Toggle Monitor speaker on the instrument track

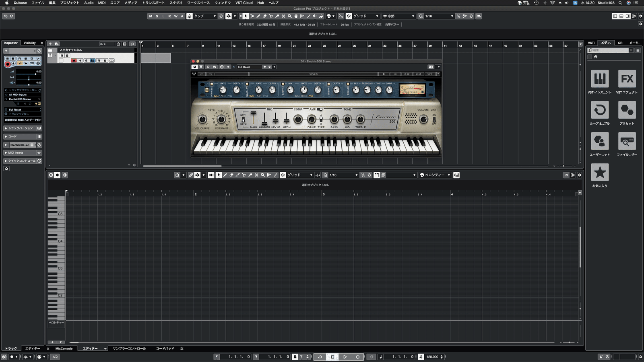pos(80,61)
